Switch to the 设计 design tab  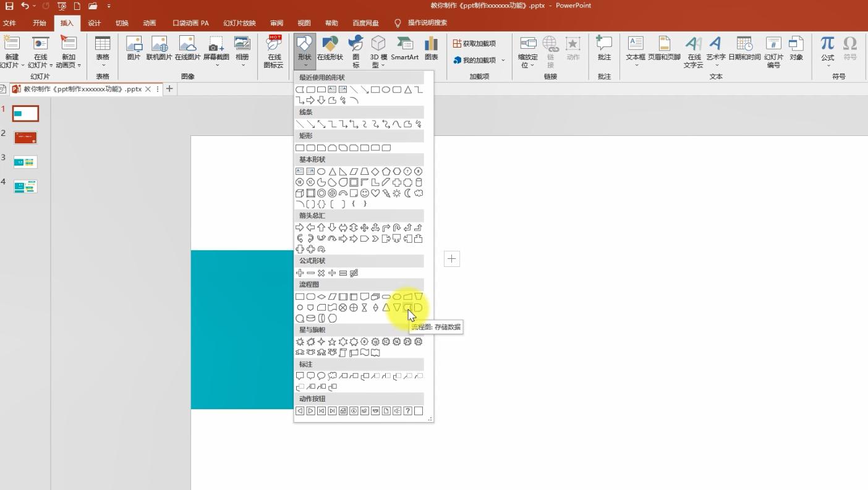(x=95, y=23)
